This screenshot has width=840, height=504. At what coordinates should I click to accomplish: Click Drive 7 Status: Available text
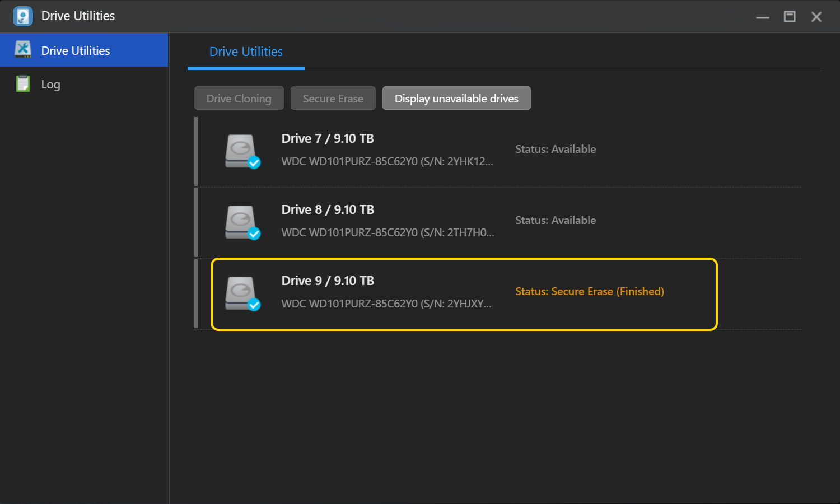(556, 149)
